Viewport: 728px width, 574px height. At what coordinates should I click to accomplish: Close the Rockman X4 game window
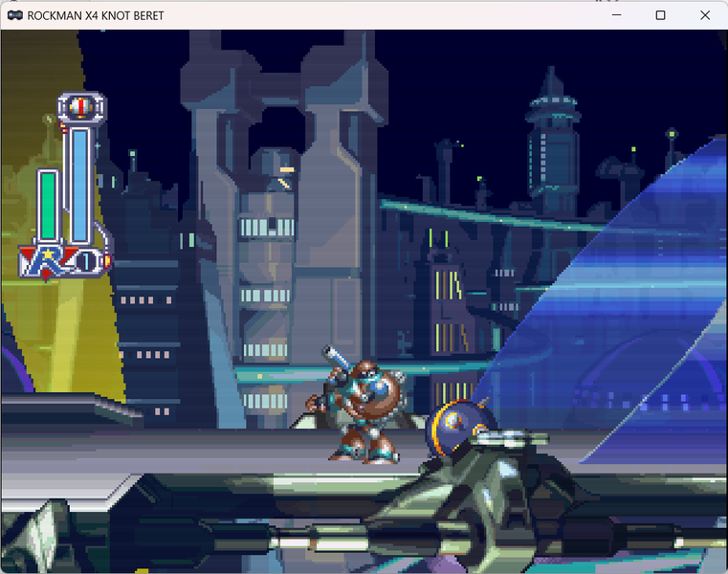pos(705,15)
